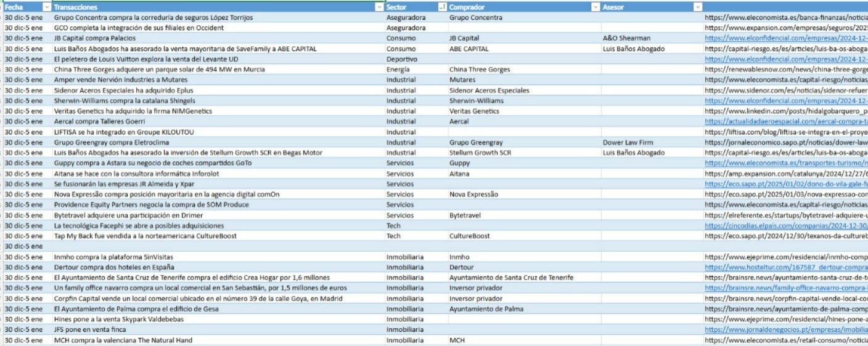Open the elconfidencial link in Sherwin-Williams row
Image resolution: width=868 pixels, height=346 pixels.
click(x=786, y=101)
